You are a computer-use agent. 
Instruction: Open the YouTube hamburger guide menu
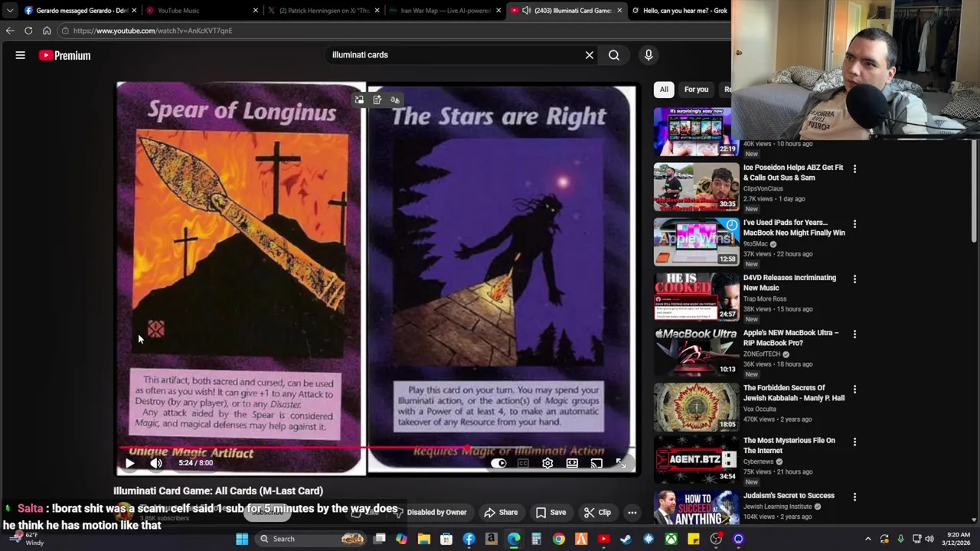point(21,55)
